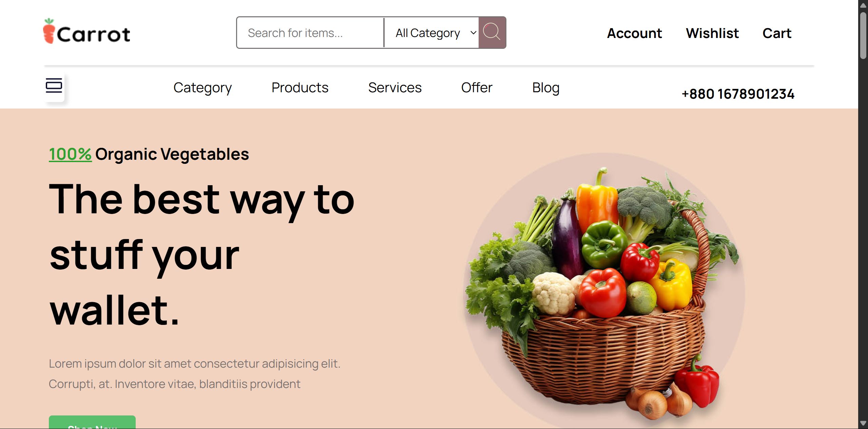This screenshot has width=868, height=429.
Task: Click the scrollbar up arrow
Action: pos(863,5)
